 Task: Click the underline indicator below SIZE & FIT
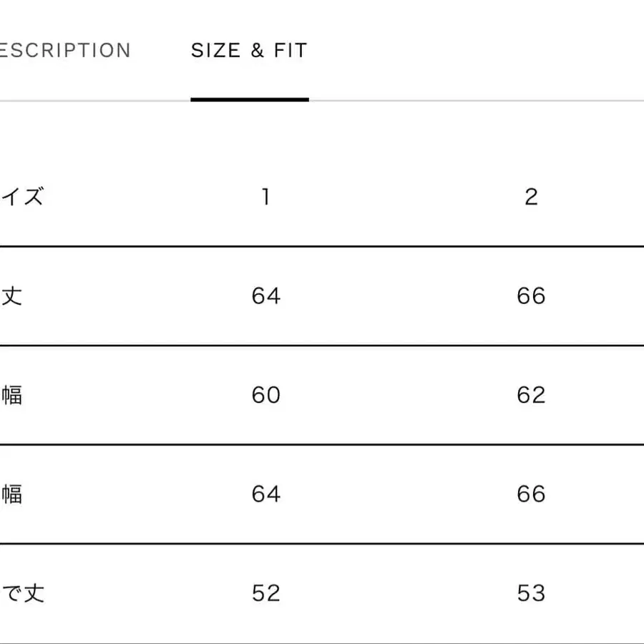pos(248,101)
